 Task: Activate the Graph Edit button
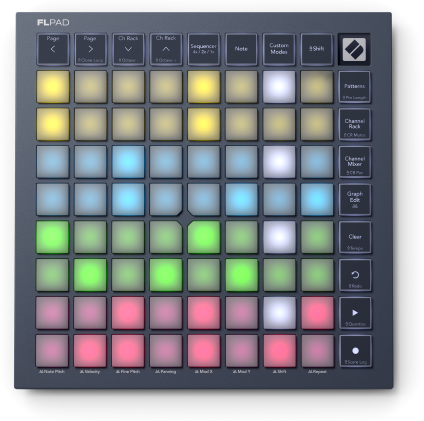coord(355,200)
